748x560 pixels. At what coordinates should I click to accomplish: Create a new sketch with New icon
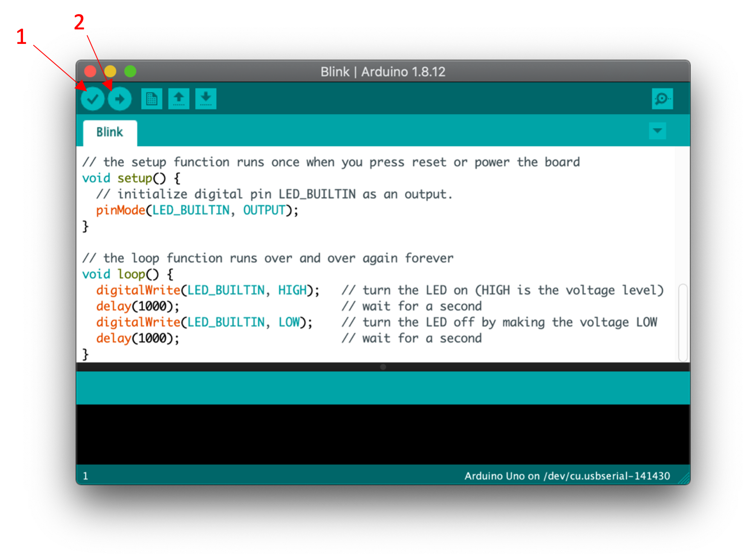point(152,99)
